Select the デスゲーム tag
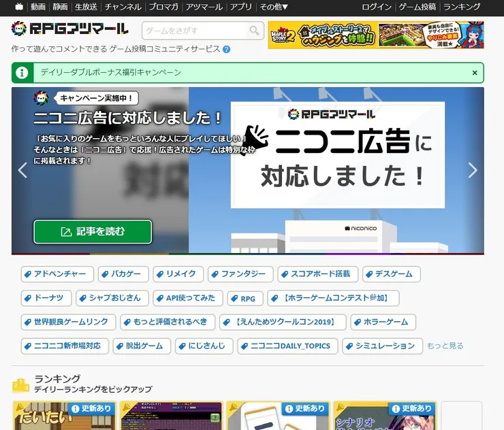Viewport: 504px width, 430px height. pos(392,274)
